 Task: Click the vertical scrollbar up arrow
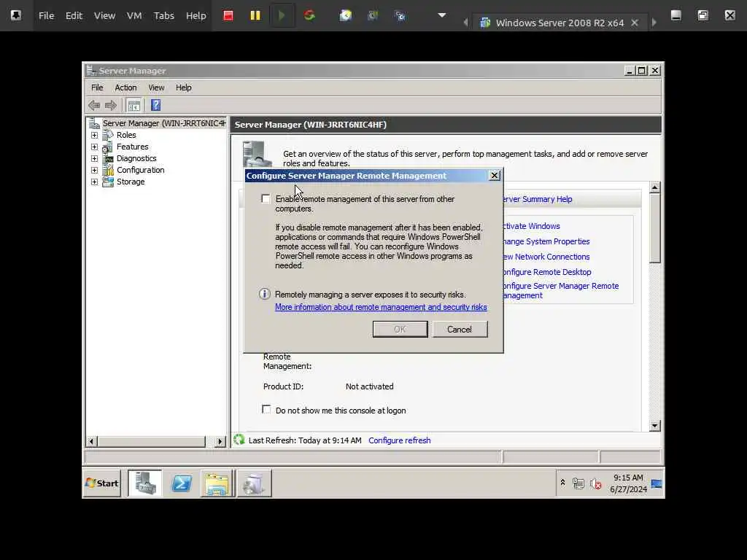click(655, 187)
